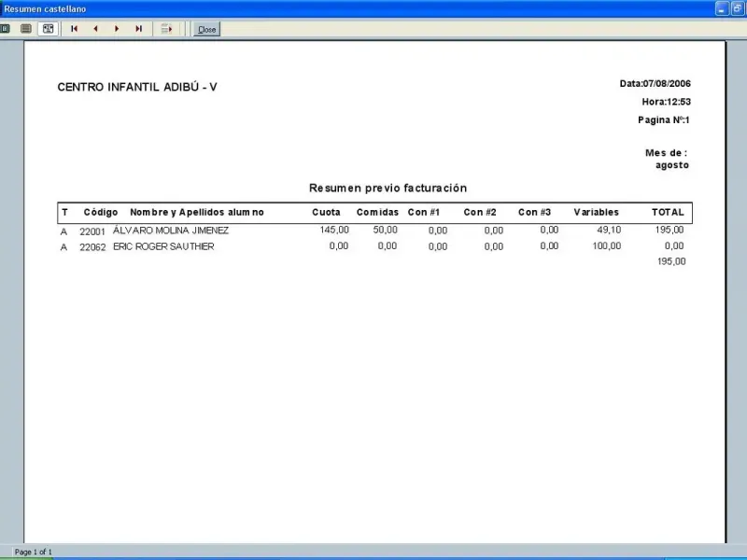Click the 'Con #2' column header
This screenshot has width=747, height=560.
(x=480, y=213)
